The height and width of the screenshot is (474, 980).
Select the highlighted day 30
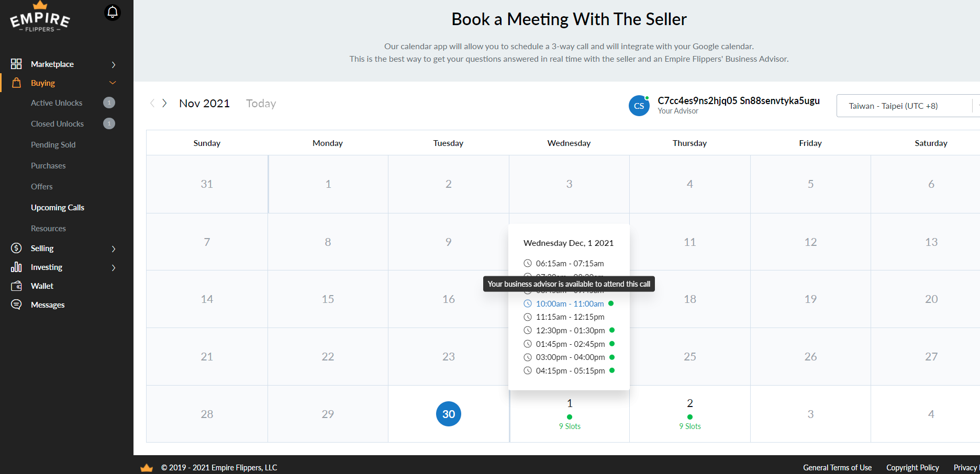449,414
